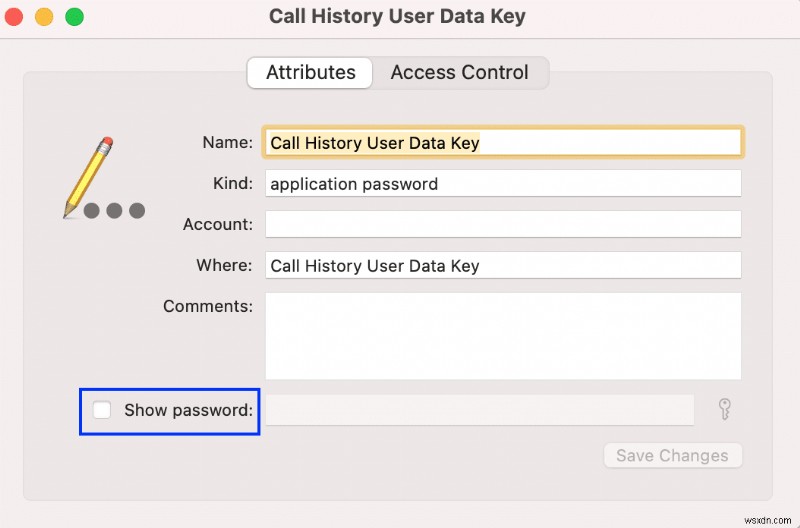800x528 pixels.
Task: Switch to the Access Control tab
Action: point(459,73)
